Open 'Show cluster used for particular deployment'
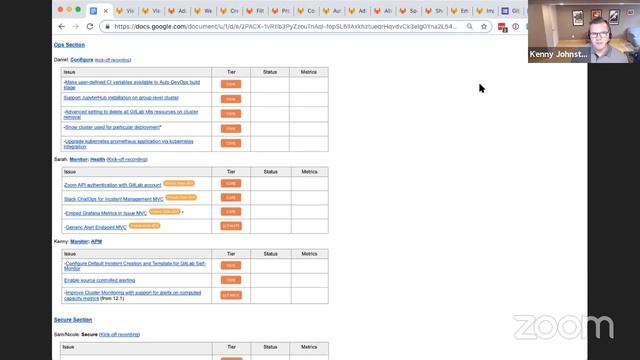Viewport: 640px width, 360px height. pos(112,127)
